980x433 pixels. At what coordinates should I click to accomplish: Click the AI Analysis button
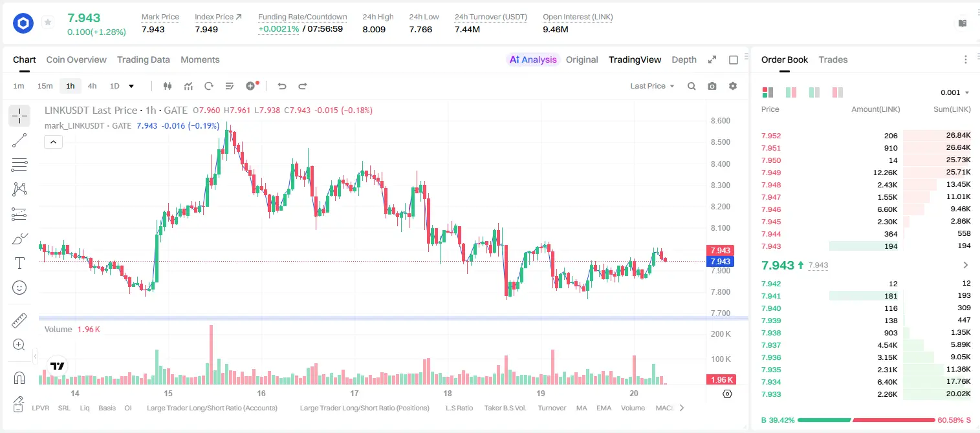pyautogui.click(x=533, y=59)
